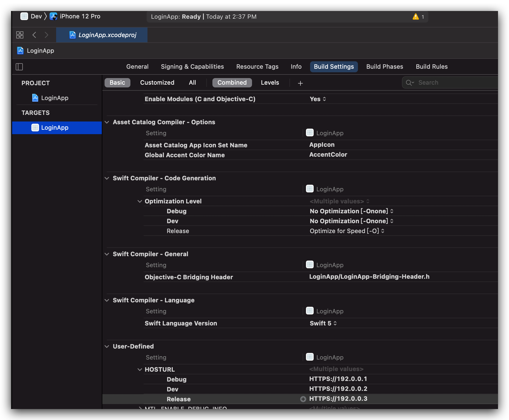Click LoginApp column icon in Swift Compiler General
Screen dimensions: 509x420
point(310,265)
